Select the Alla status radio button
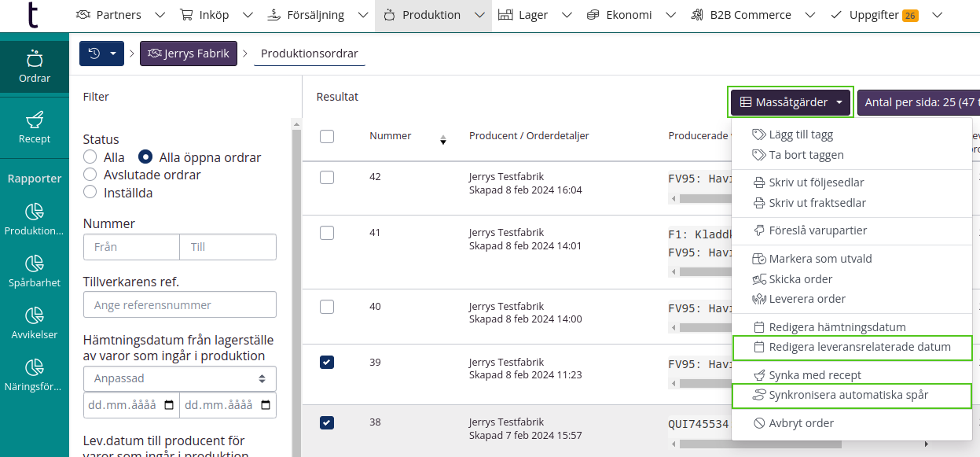 pos(90,157)
